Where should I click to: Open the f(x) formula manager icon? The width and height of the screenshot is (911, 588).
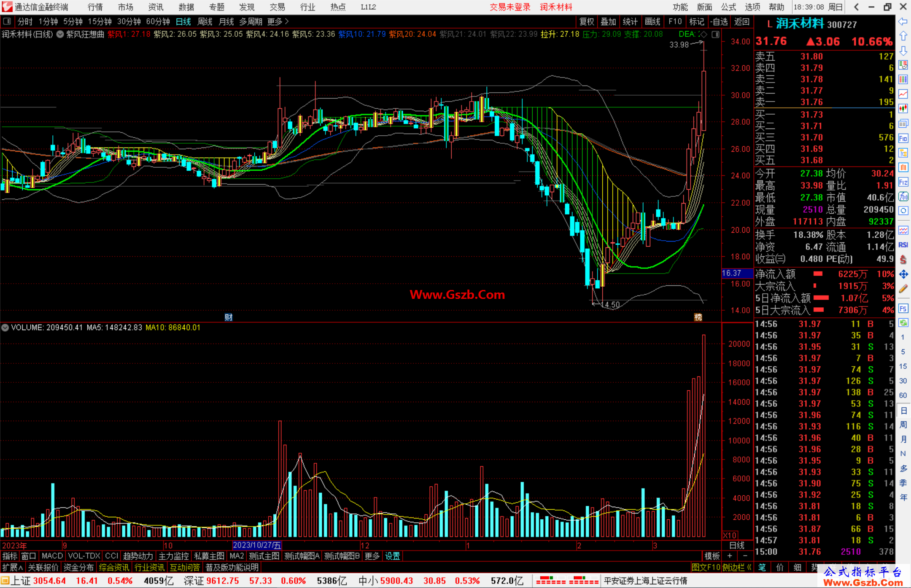[x=903, y=196]
